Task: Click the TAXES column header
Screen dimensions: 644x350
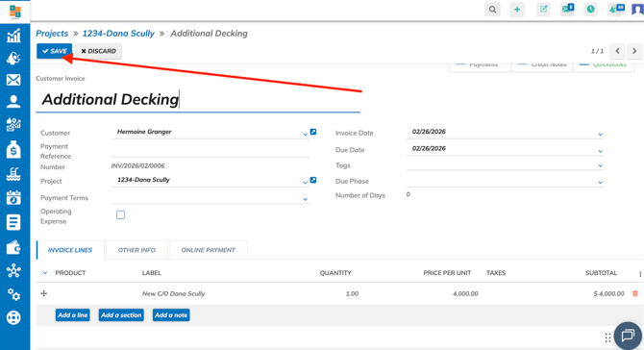Action: click(496, 273)
